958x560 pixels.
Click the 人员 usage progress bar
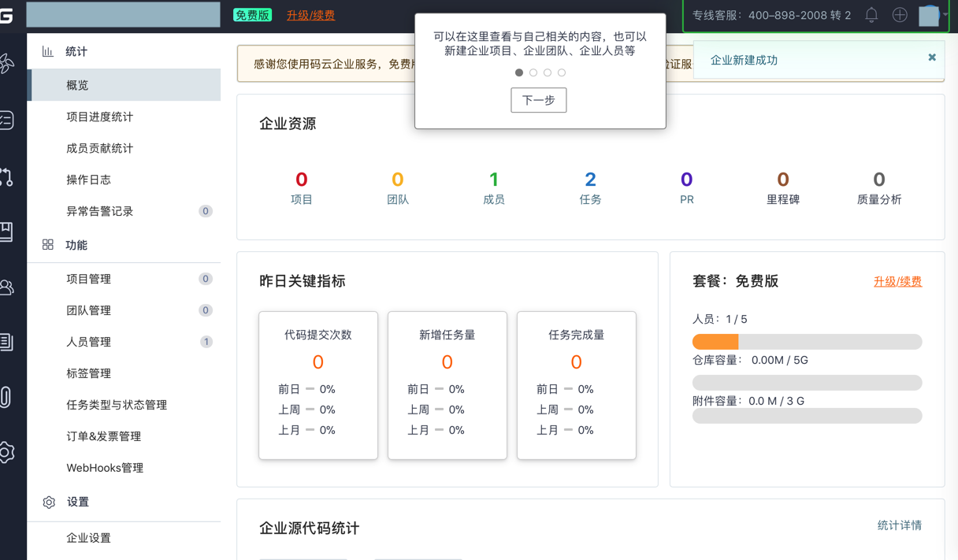(x=807, y=341)
